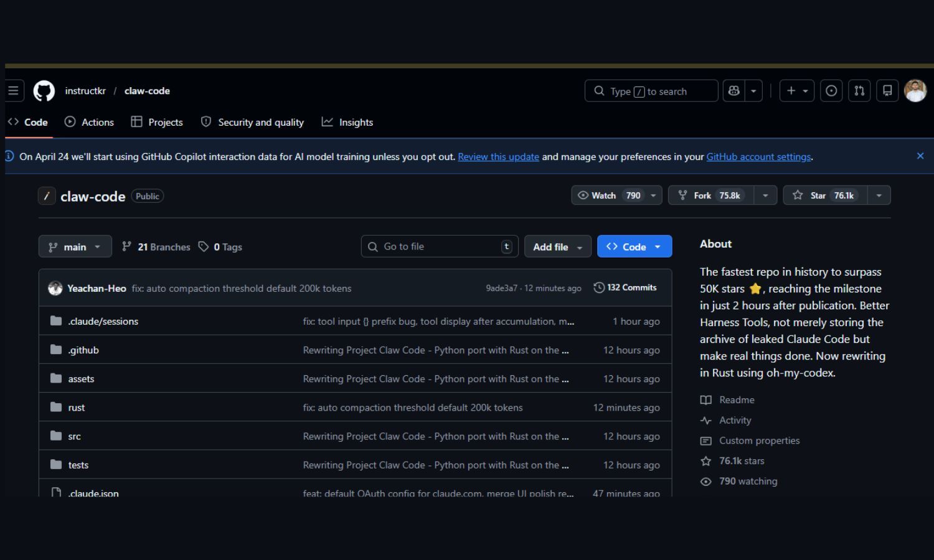Open the repositories icon in header
This screenshot has width=934, height=560.
tap(887, 91)
